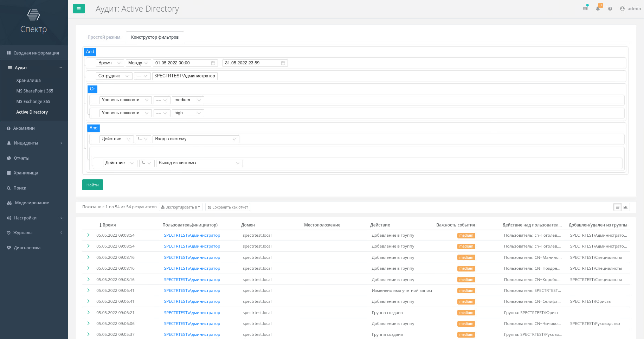Screen dimensions: 644x339
Task: Open MS SharePoint 365 audit
Action: click(35, 91)
